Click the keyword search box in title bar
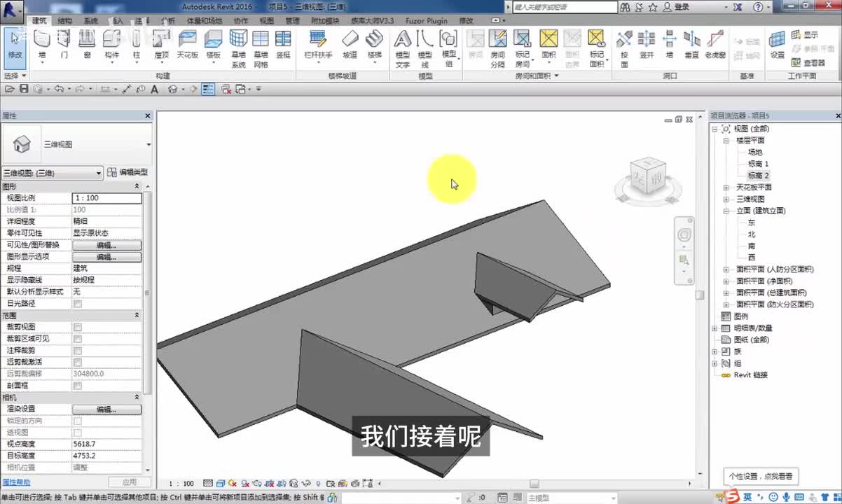The width and height of the screenshot is (842, 504). pyautogui.click(x=565, y=6)
